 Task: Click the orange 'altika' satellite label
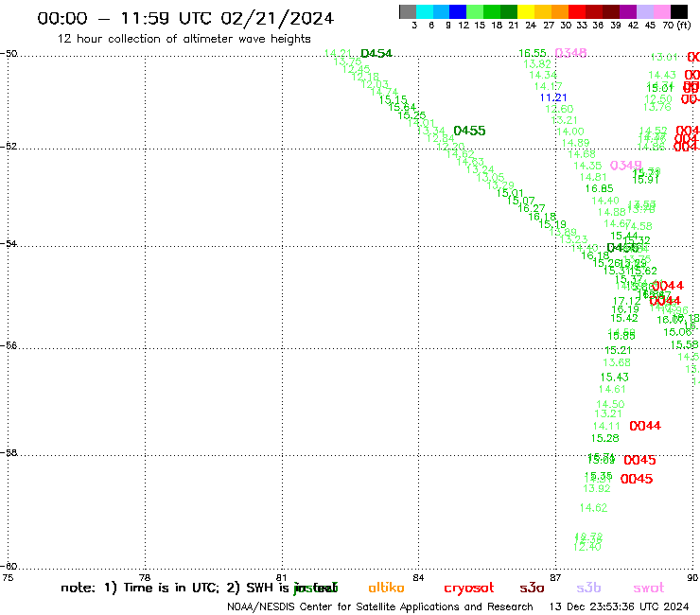pos(387,588)
